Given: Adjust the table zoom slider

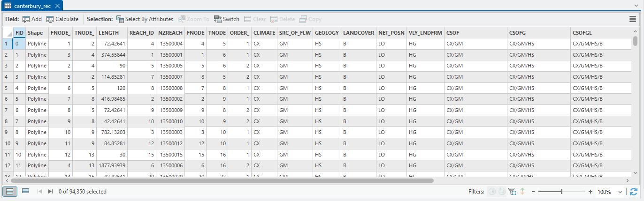Looking at the screenshot, I should coord(561,192).
